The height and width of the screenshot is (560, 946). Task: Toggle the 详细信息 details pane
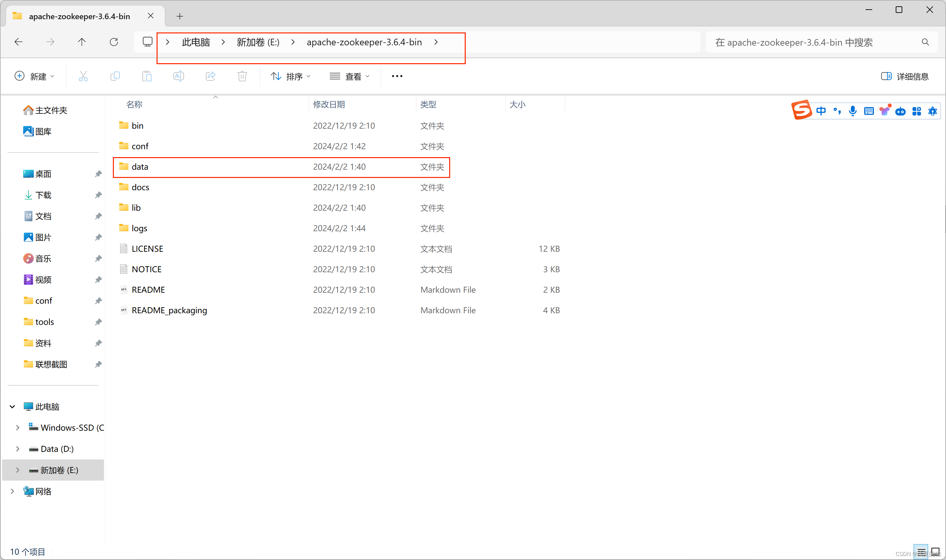(905, 77)
